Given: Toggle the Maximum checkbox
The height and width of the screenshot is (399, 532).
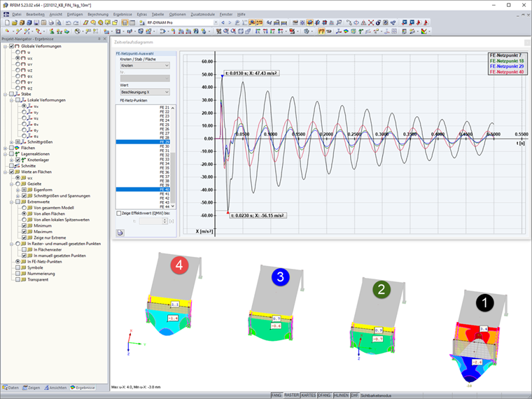Looking at the screenshot, I should [x=24, y=232].
